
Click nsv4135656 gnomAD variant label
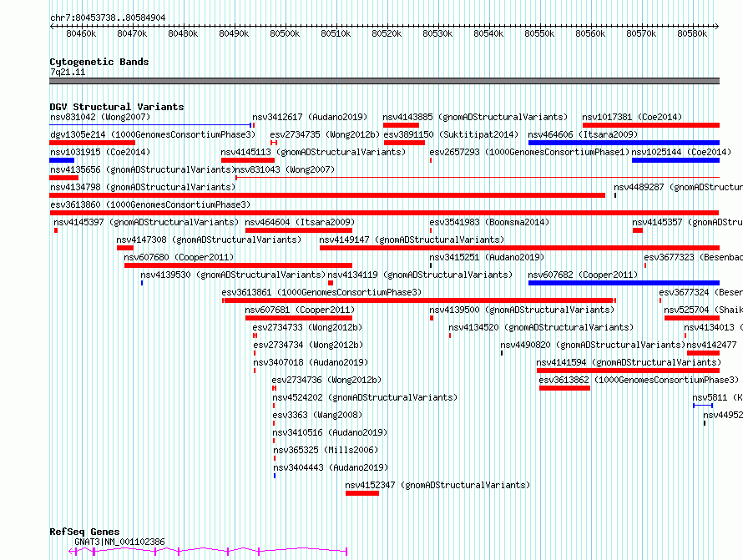point(142,169)
